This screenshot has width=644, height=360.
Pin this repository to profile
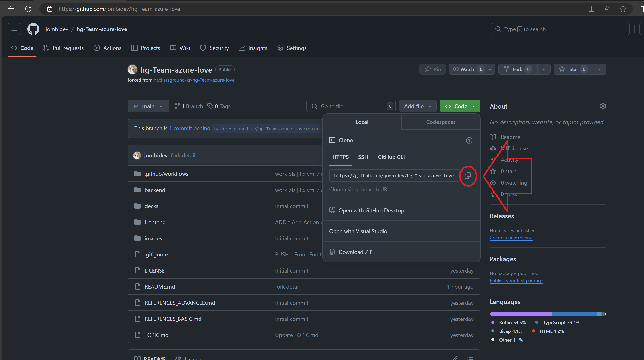click(x=432, y=69)
